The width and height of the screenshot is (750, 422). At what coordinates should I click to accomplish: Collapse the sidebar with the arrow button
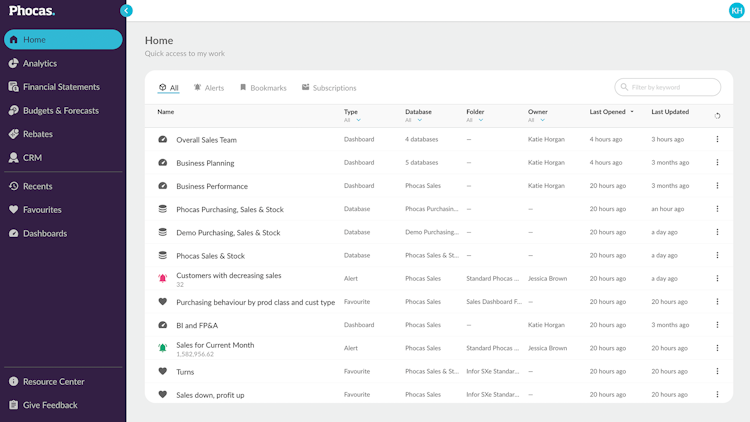(126, 10)
